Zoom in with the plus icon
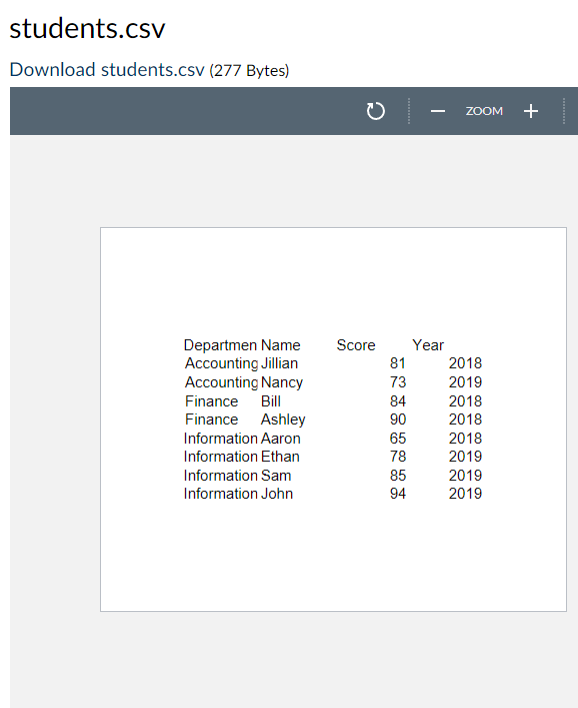This screenshot has width=578, height=708. [x=531, y=111]
